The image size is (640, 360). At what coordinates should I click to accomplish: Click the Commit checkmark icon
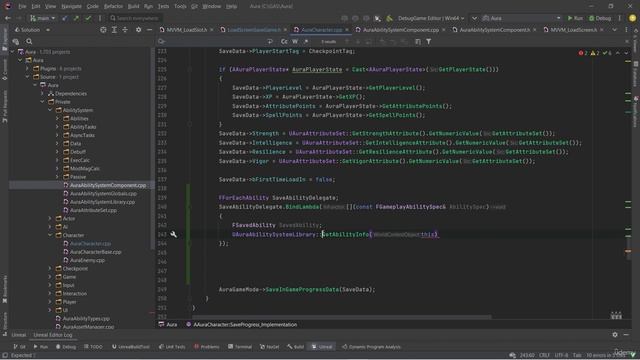coord(88,18)
